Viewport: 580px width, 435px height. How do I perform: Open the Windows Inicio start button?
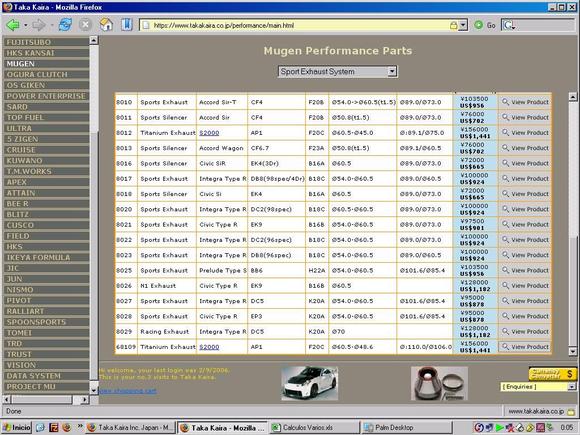pos(17,428)
